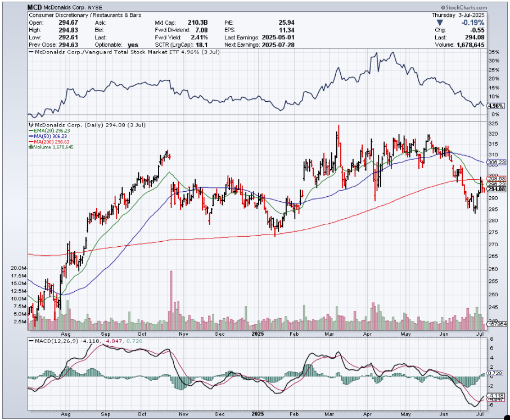Screen dimensions: 510x420
Task: Click the green Volume 1,678,645 legend entry
Action: click(x=51, y=147)
